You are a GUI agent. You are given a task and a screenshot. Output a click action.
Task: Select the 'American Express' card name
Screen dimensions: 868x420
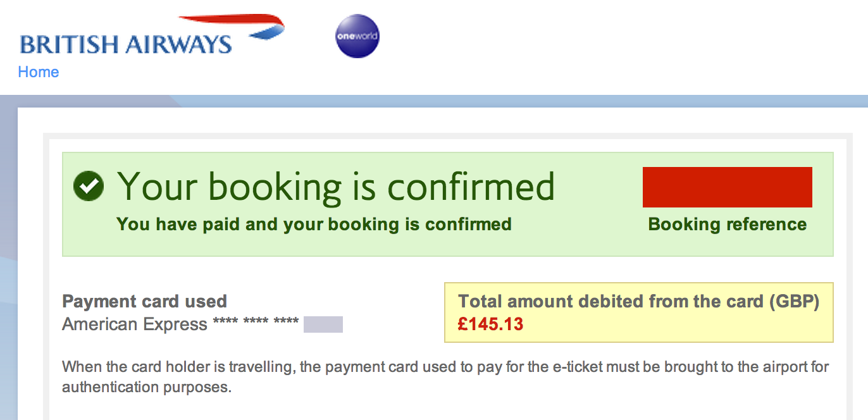coord(135,324)
